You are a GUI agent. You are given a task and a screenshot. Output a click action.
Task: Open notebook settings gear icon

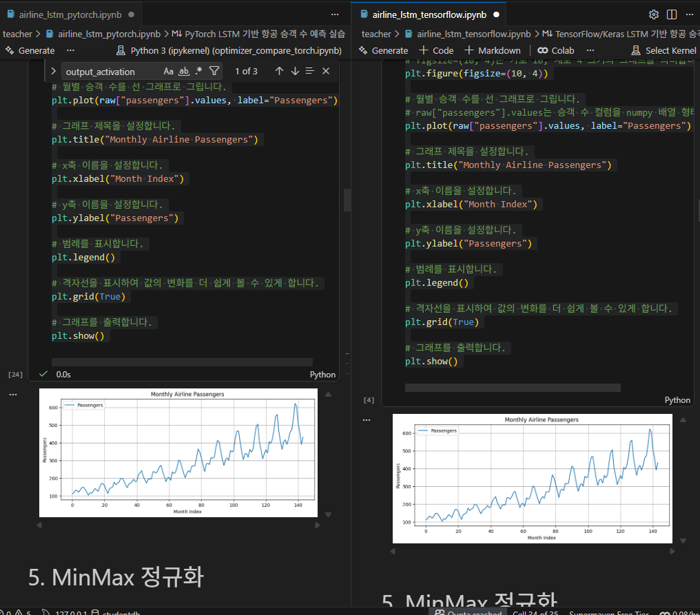[654, 14]
